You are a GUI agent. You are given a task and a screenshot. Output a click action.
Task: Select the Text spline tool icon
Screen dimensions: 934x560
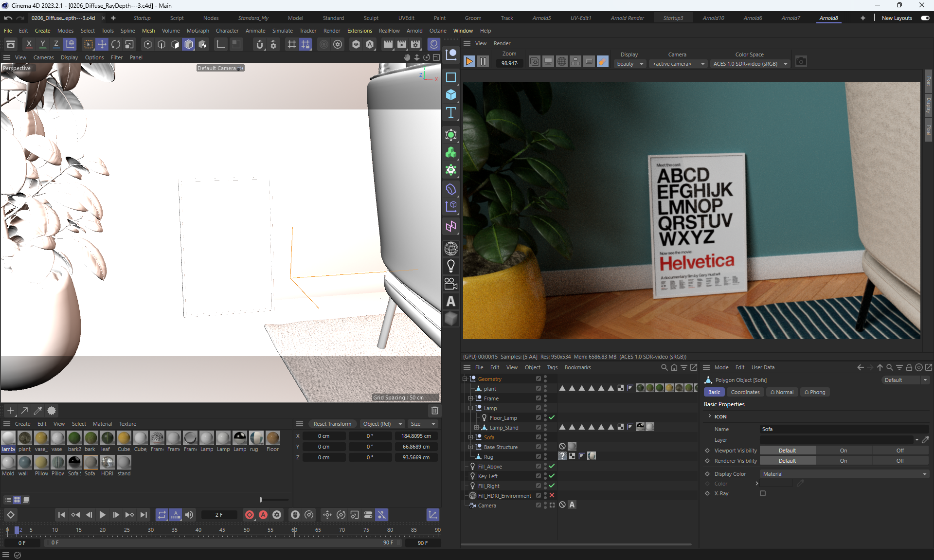point(451,113)
